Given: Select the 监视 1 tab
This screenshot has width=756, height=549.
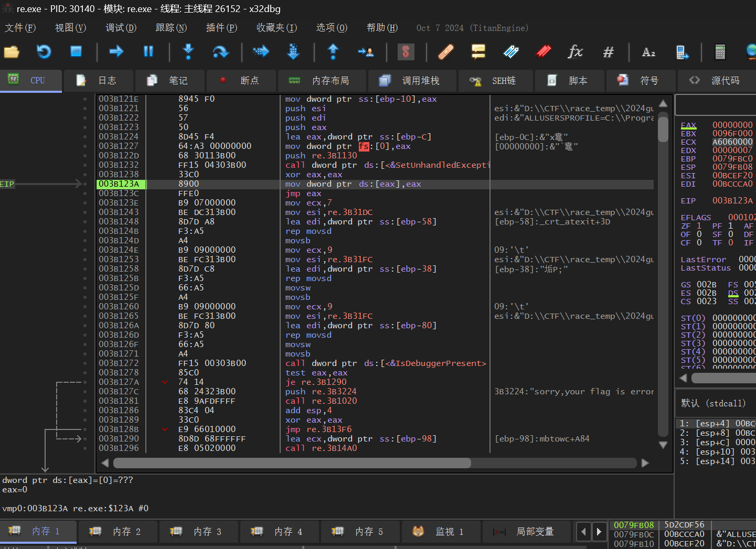Looking at the screenshot, I should point(441,532).
